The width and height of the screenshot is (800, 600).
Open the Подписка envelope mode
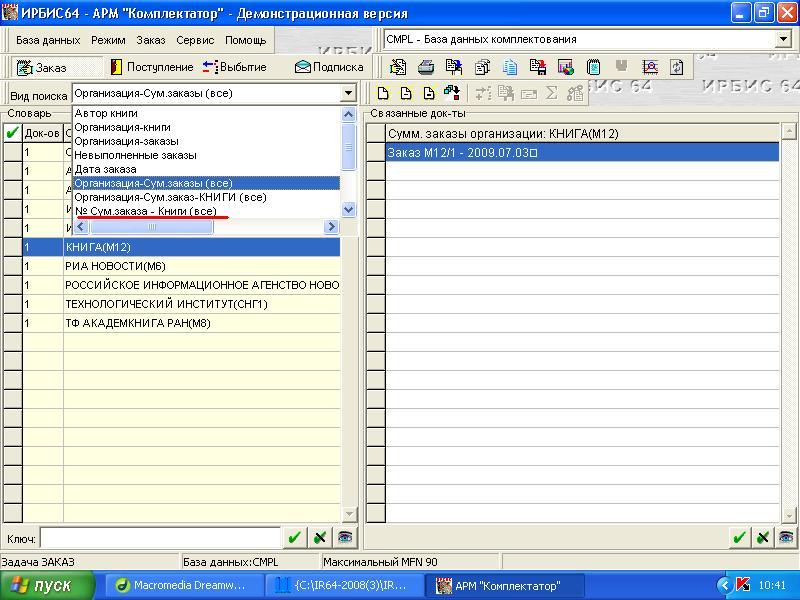[329, 67]
